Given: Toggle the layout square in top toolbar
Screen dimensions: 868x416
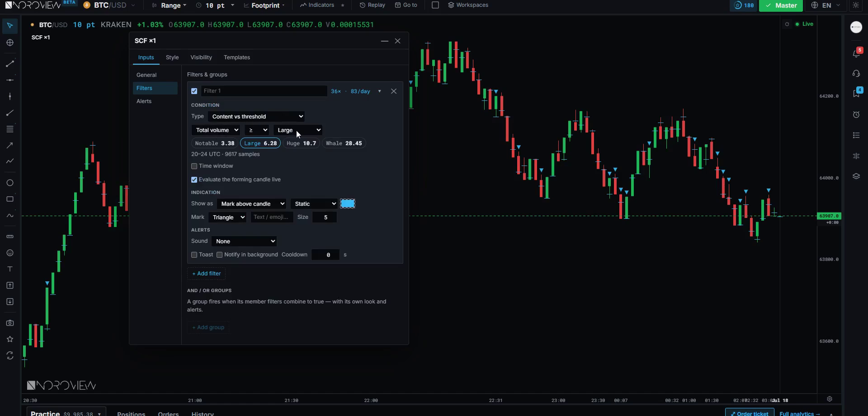Looking at the screenshot, I should tap(435, 5).
